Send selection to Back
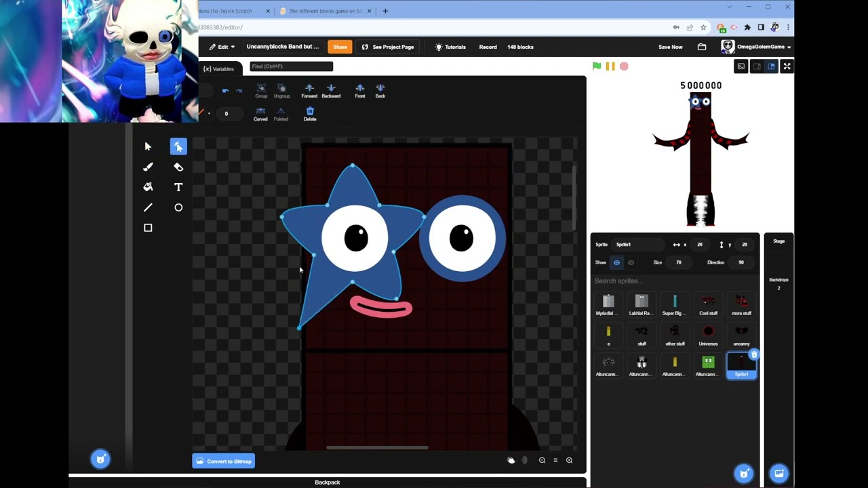 [x=380, y=91]
